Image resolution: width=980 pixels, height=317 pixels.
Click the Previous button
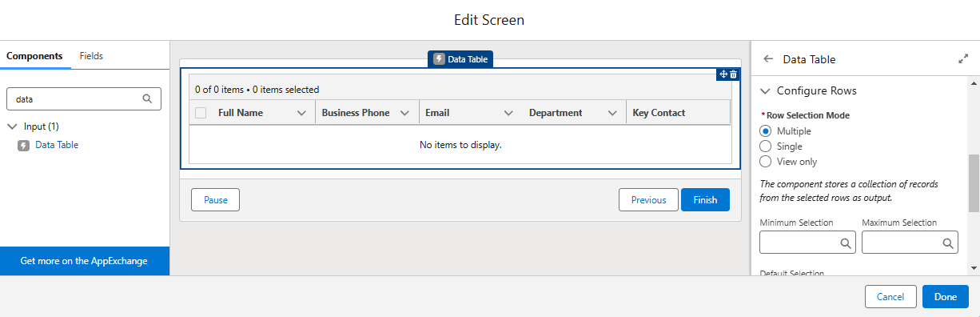pyautogui.click(x=648, y=200)
